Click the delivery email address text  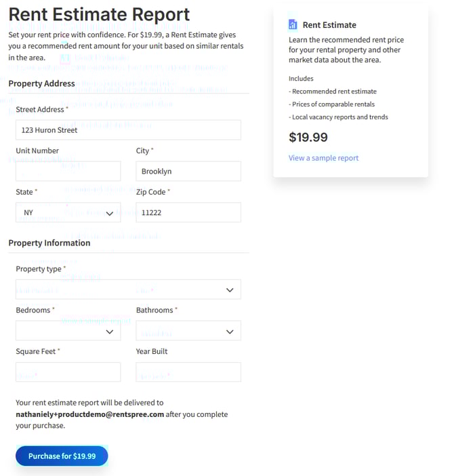coord(89,414)
